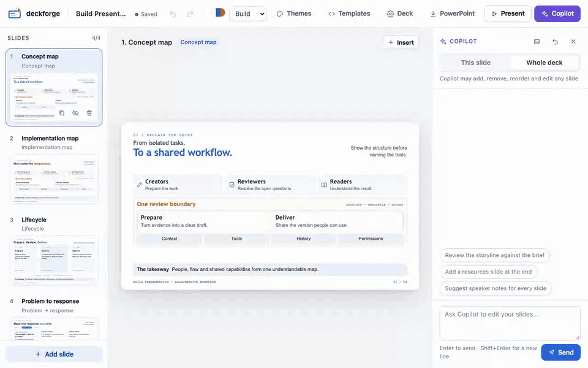Choose 'Review the storyline against the brief' suggestion
Screen dimensions: 588x368
click(x=495, y=255)
